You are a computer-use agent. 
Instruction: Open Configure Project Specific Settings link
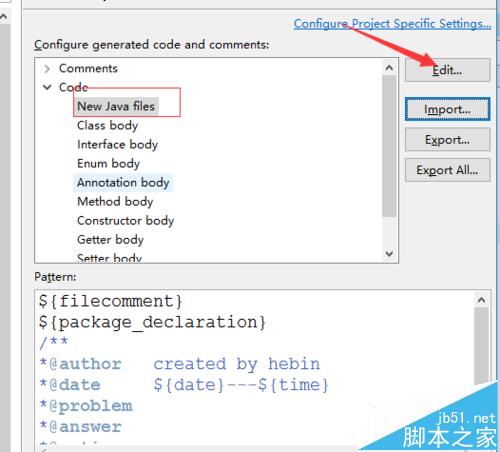pos(392,24)
